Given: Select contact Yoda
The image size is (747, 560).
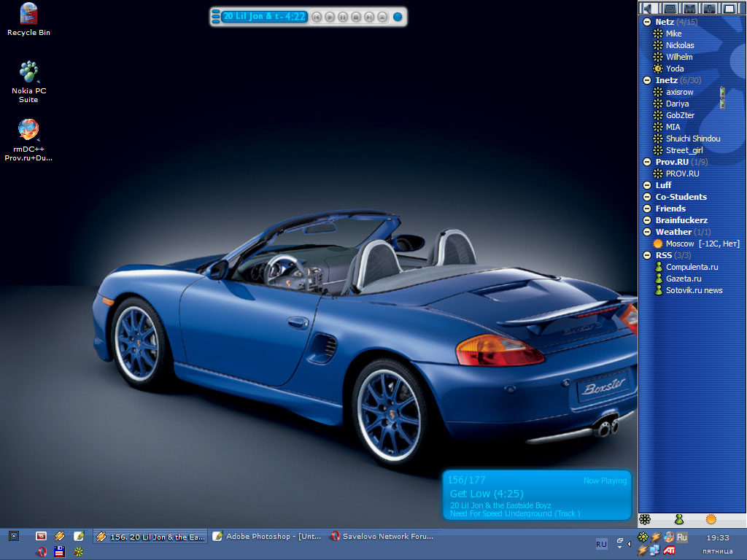Looking at the screenshot, I should (675, 69).
